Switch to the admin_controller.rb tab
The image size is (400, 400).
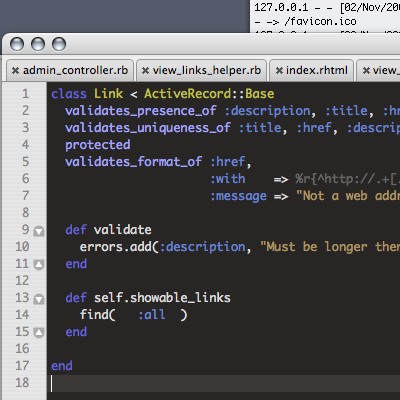70,70
